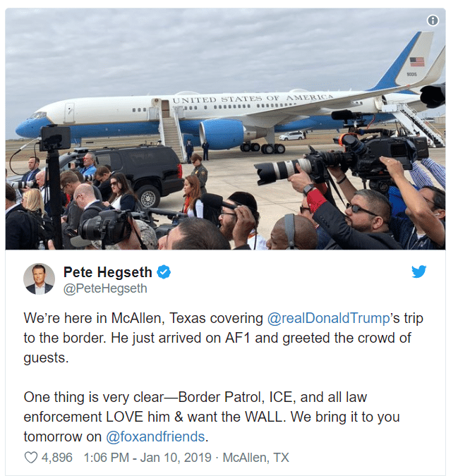458x476 pixels.
Task: Click the info icon on the photo
Action: [x=433, y=20]
